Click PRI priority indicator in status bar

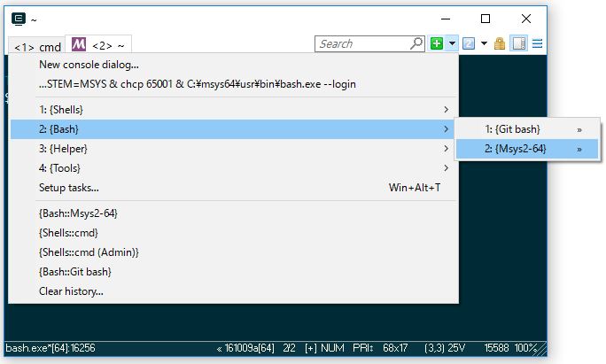click(x=362, y=348)
